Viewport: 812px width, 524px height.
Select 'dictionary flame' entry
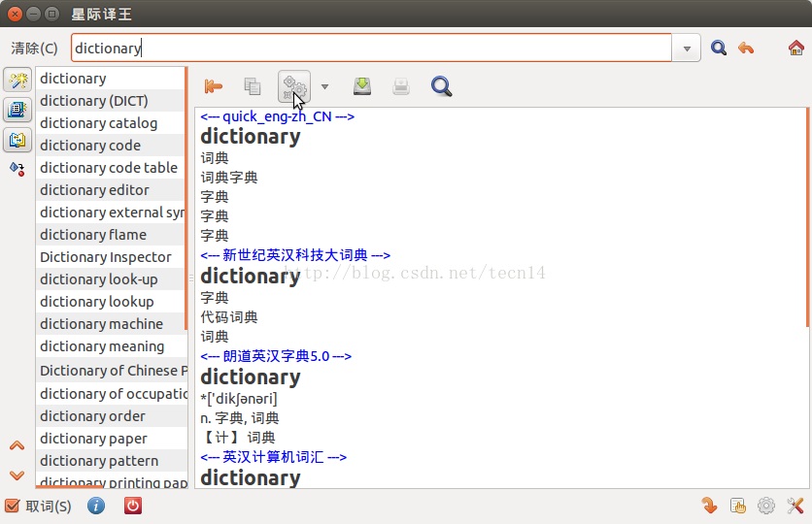point(110,234)
